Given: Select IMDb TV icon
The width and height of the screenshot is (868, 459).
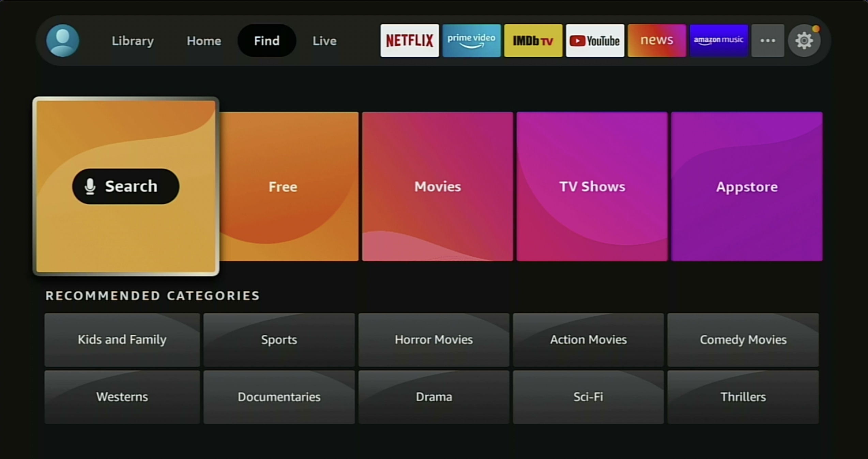Looking at the screenshot, I should (x=533, y=41).
